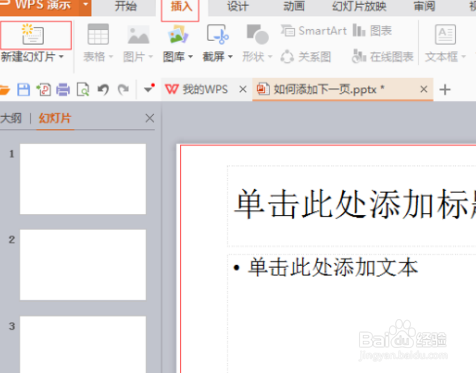Select slide 1 thumbnail
The image size is (476, 373).
(83, 179)
